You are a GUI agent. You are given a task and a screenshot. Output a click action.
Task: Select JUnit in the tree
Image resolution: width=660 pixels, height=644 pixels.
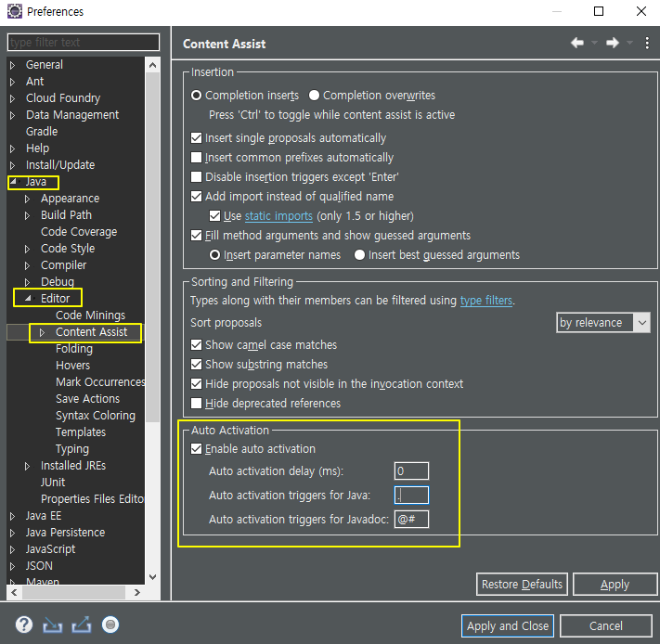(x=53, y=482)
